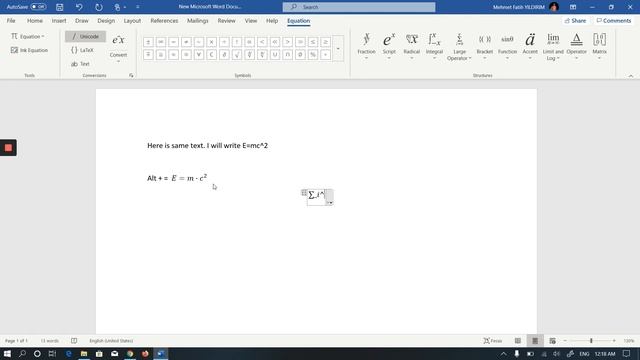Adjust the zoom slider handle
This screenshot has height=360, width=640.
point(591,341)
